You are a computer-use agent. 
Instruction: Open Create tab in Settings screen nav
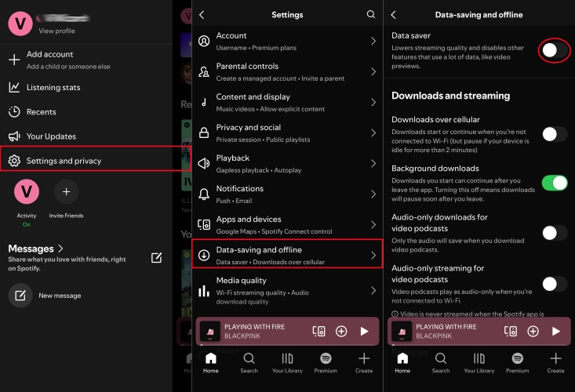click(364, 363)
